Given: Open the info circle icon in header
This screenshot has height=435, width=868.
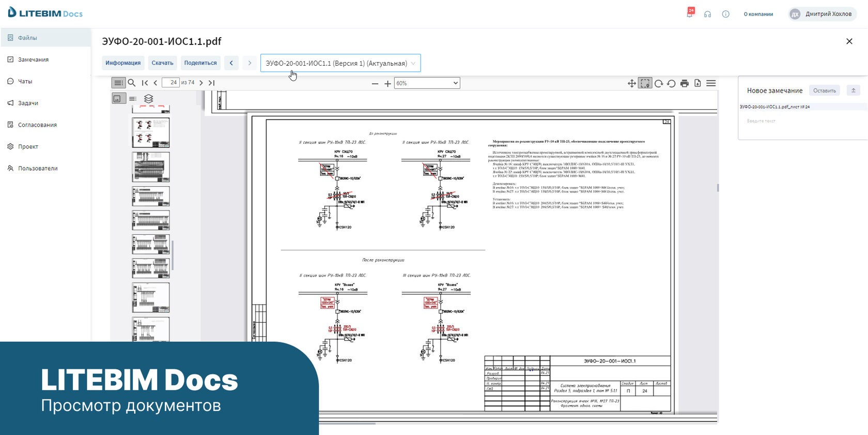Looking at the screenshot, I should click(725, 14).
